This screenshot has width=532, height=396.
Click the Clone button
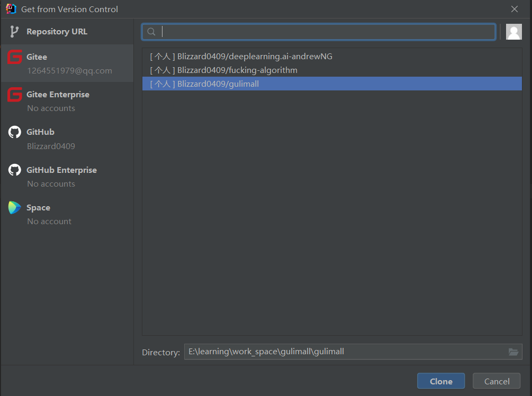441,381
